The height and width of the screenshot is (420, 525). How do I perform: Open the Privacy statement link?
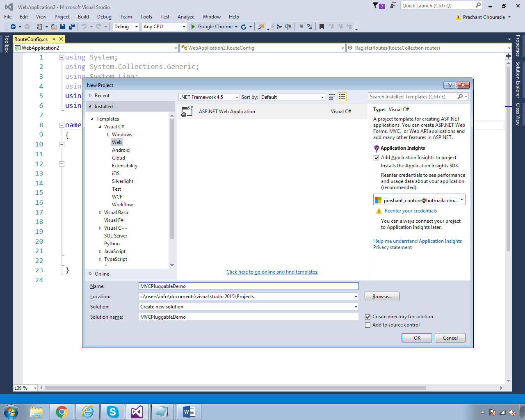393,247
